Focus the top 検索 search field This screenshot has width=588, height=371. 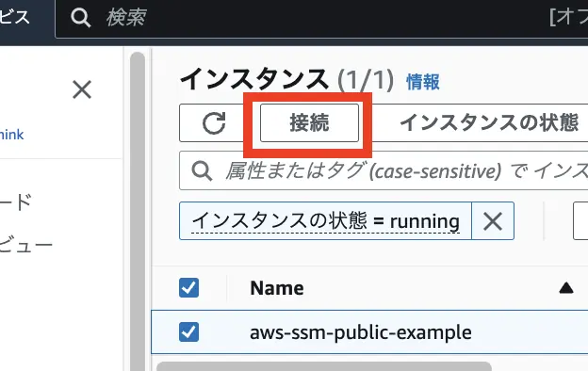[321, 19]
